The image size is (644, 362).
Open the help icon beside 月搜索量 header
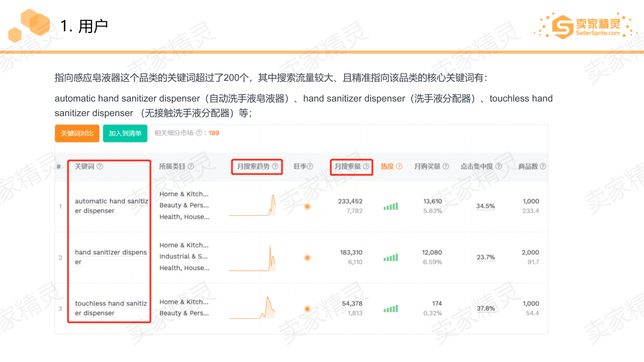pos(367,167)
